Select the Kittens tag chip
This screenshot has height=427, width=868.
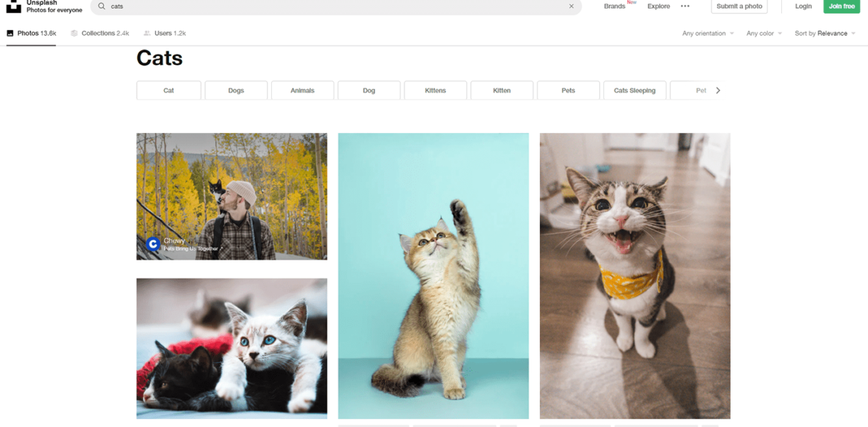(435, 90)
